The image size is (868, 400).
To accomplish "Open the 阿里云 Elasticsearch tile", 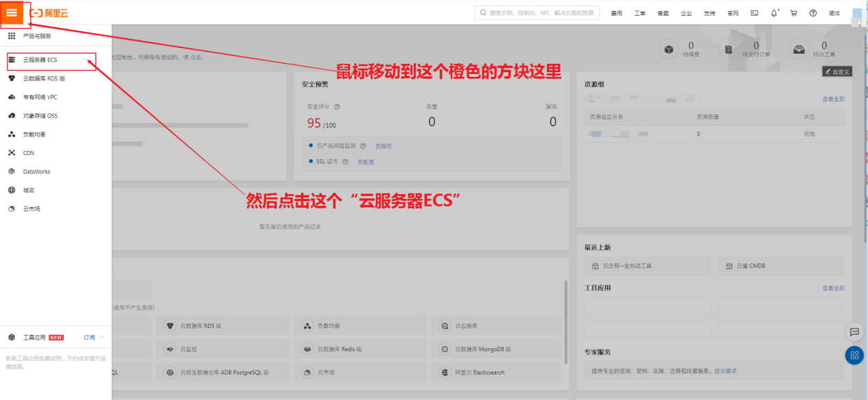I will click(x=497, y=373).
